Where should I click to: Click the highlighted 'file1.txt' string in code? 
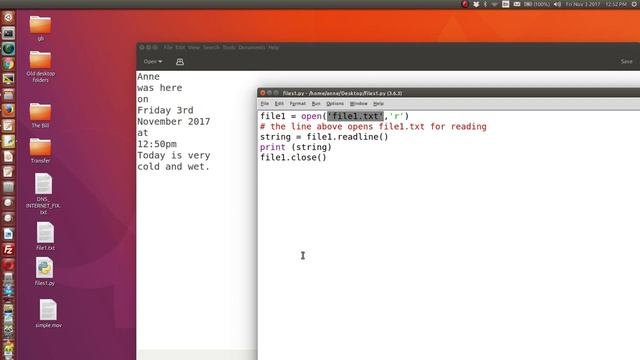tap(356, 116)
